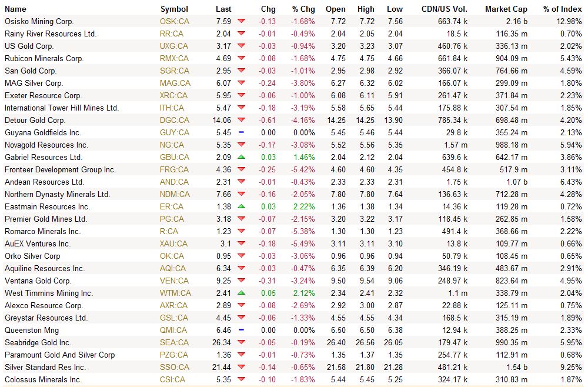The height and width of the screenshot is (387, 588).
Task: Click the blue unchanged dash for Guyana Goldfields
Action: tap(241, 132)
